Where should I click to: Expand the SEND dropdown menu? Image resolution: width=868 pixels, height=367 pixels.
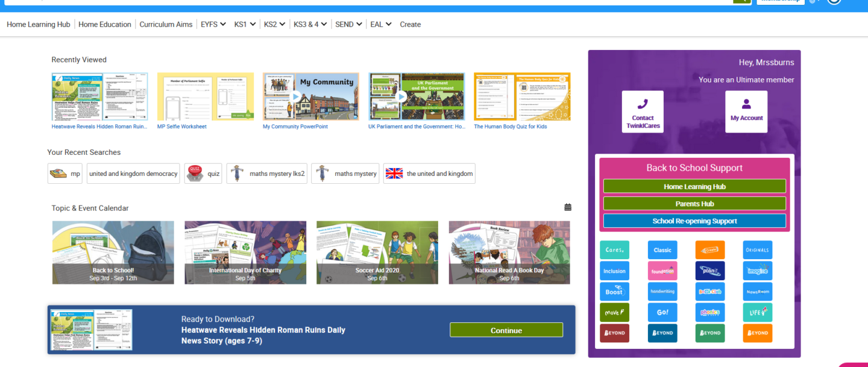pos(349,24)
